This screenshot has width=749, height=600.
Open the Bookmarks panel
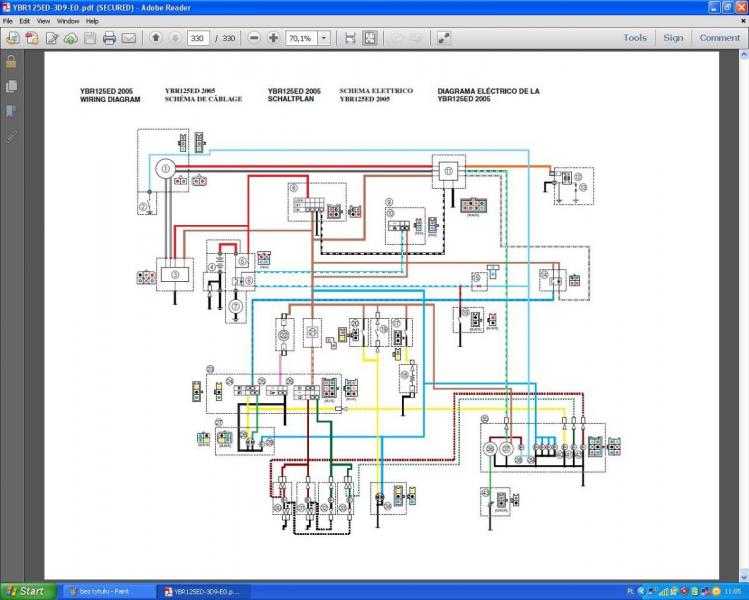pos(11,110)
